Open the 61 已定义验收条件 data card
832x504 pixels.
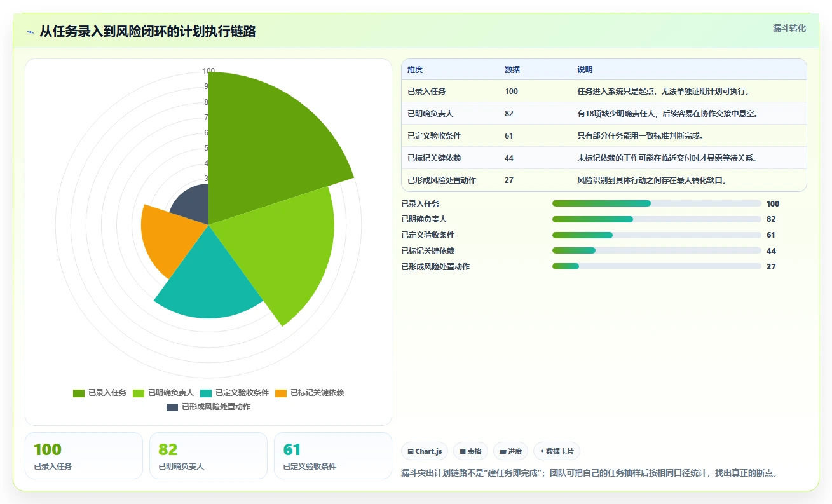tap(333, 456)
